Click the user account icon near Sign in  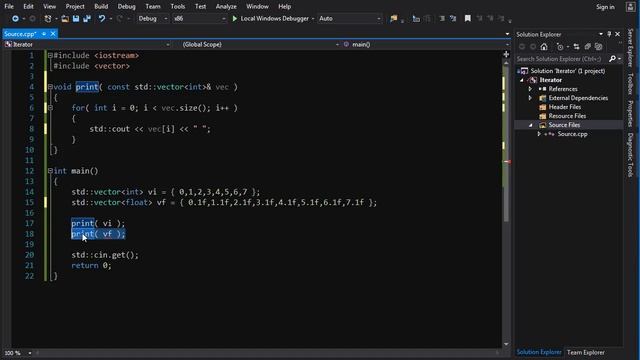[x=631, y=7]
